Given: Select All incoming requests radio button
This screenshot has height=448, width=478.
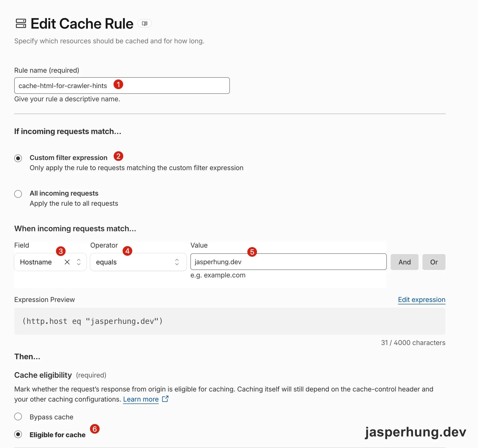Looking at the screenshot, I should click(x=18, y=194).
